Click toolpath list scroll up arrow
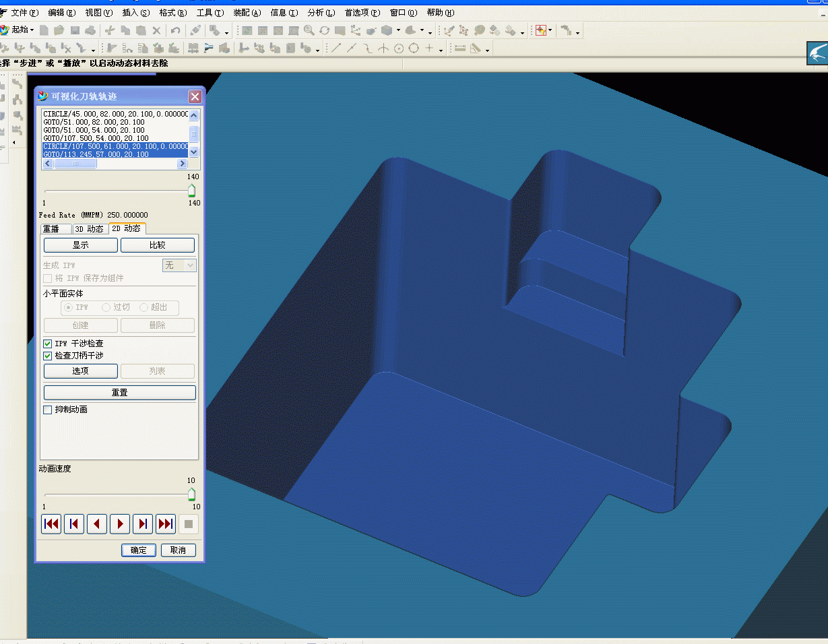Viewport: 828px width, 644px height. (x=194, y=115)
